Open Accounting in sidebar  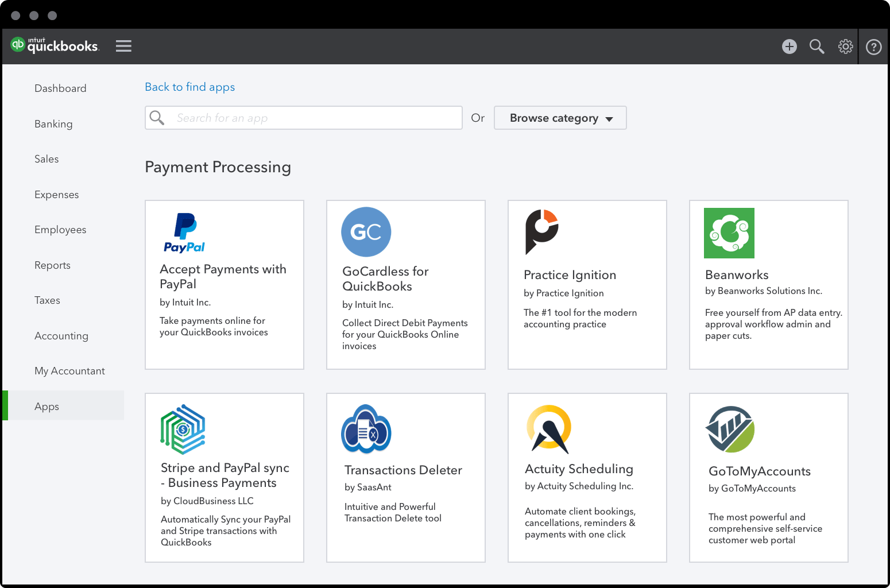[61, 336]
